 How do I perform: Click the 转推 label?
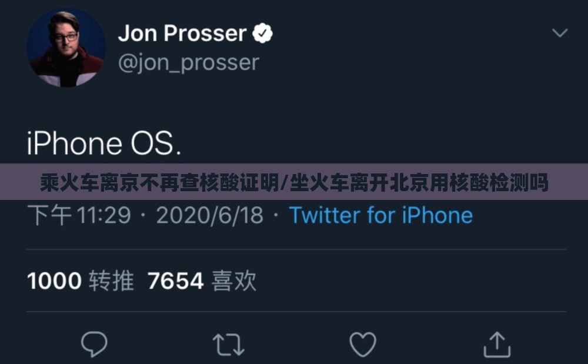[111, 280]
